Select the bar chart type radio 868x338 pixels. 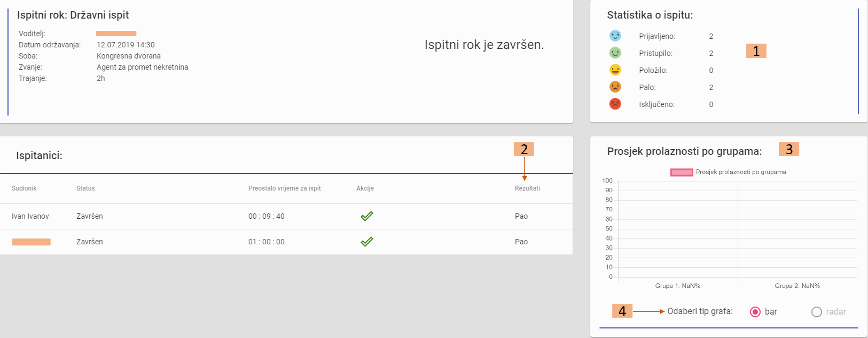pyautogui.click(x=755, y=312)
